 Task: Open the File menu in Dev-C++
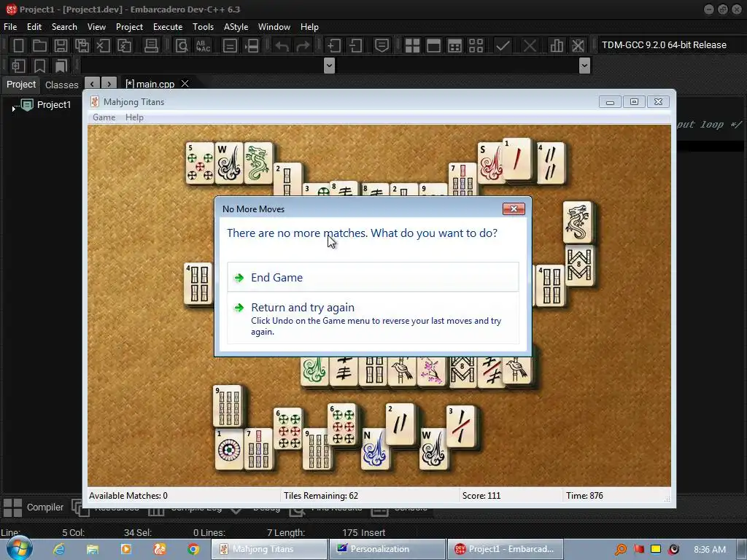pos(10,27)
